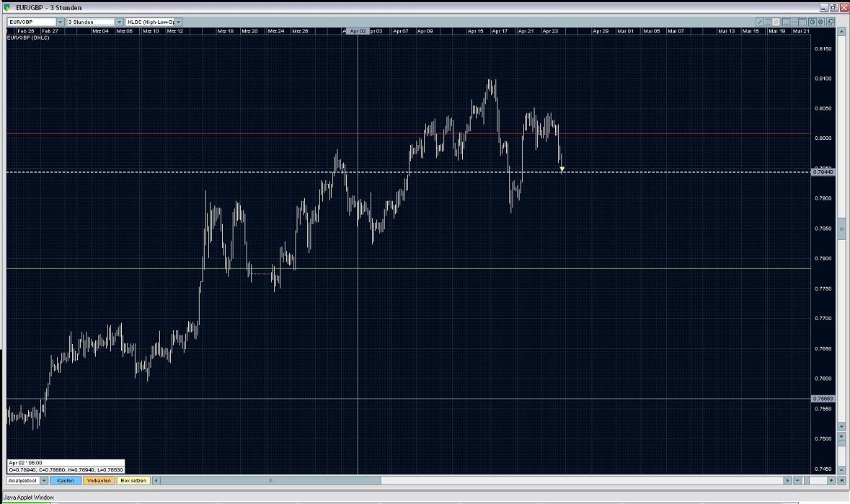Click the Feb 27 date label
The height and width of the screenshot is (504, 850).
tap(50, 31)
